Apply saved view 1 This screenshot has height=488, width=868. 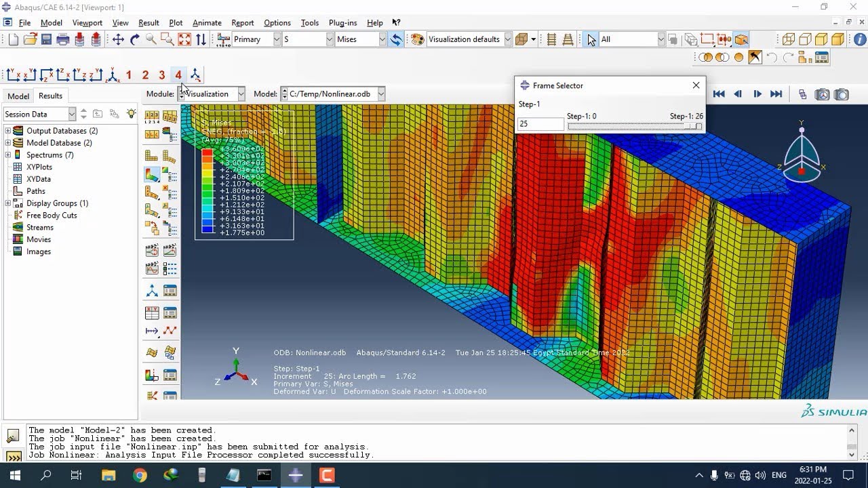pos(129,75)
